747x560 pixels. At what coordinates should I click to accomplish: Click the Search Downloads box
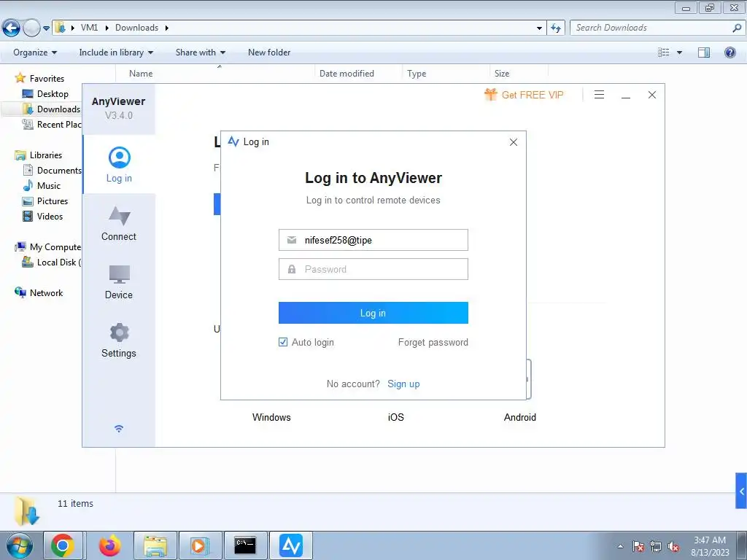coord(651,28)
